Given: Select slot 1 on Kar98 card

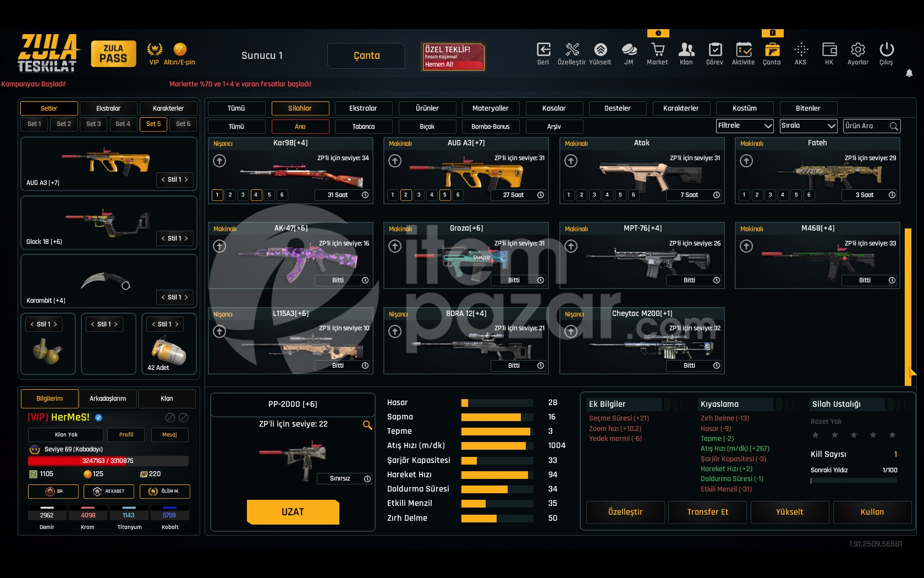Looking at the screenshot, I should [217, 195].
